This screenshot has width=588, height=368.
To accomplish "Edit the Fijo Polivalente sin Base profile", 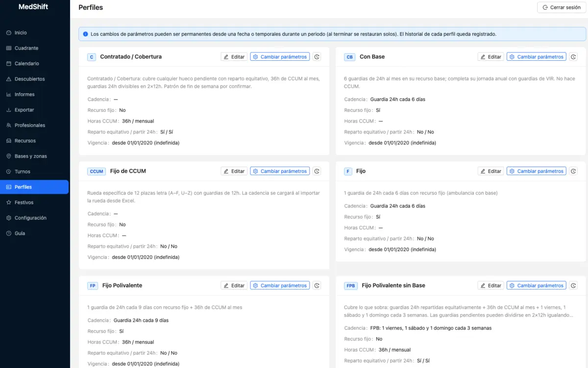I will point(490,286).
